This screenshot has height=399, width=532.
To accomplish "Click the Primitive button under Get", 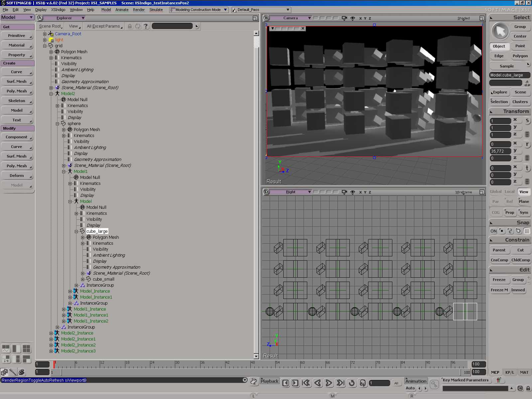I will coord(17,36).
